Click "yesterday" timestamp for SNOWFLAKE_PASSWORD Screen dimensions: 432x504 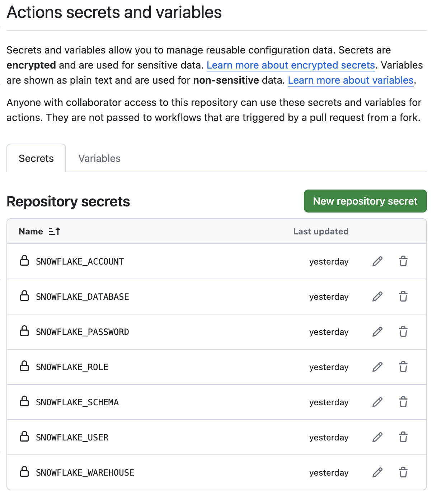329,332
